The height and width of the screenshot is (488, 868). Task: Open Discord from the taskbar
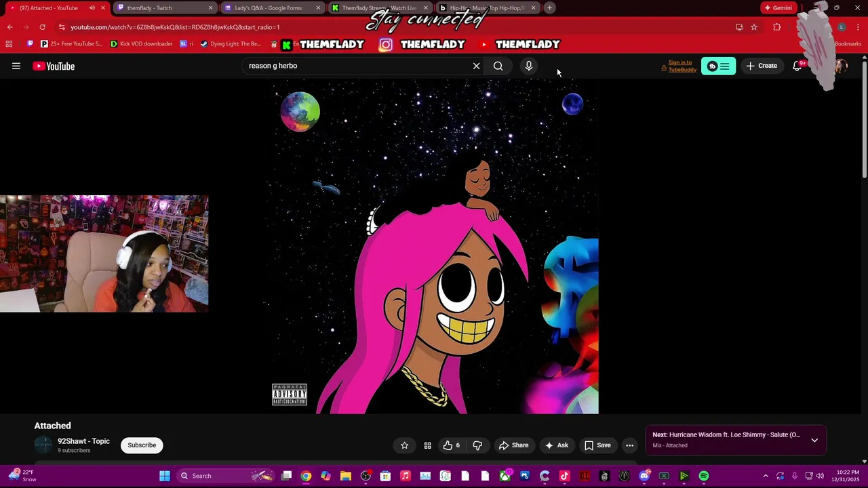pyautogui.click(x=644, y=476)
